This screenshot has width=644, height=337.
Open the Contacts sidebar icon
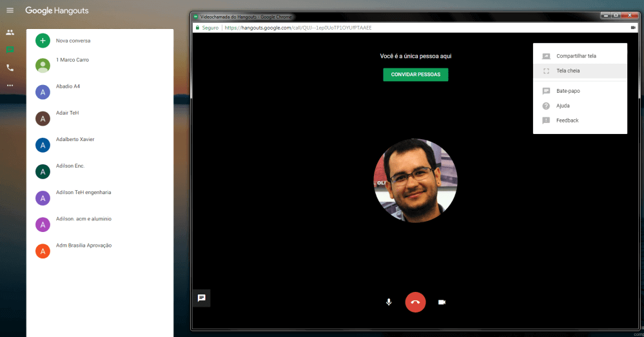click(x=10, y=32)
